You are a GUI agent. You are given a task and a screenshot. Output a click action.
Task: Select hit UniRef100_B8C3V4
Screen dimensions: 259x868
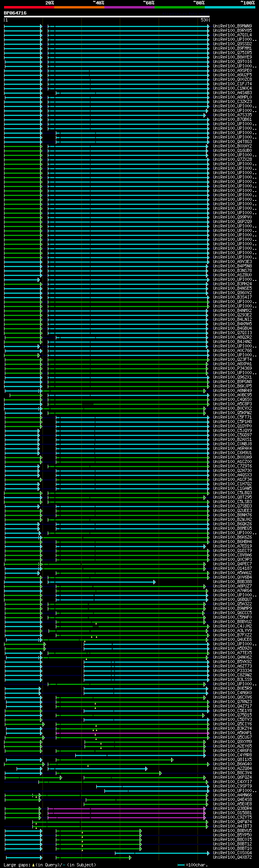pos(232,773)
